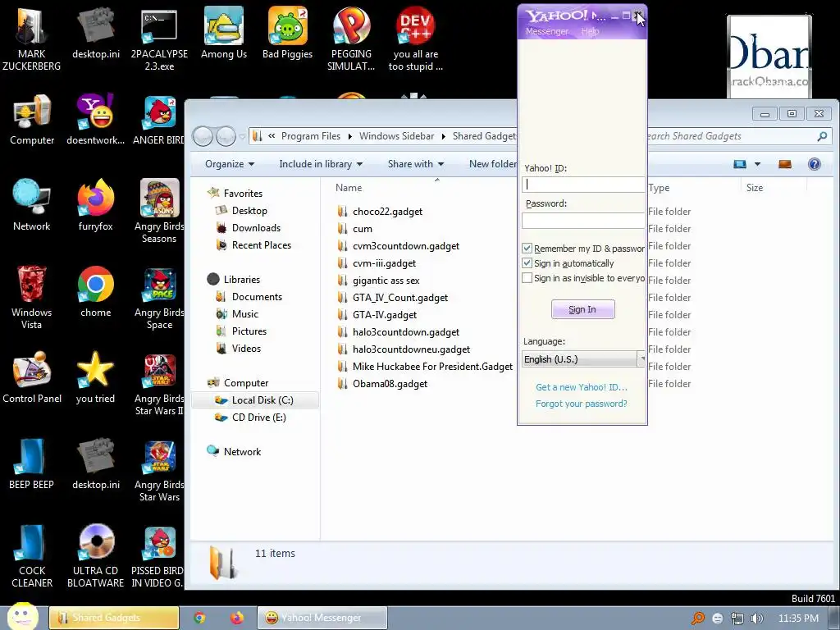The width and height of the screenshot is (840, 630).
Task: Click the Sign In button
Action: point(583,309)
